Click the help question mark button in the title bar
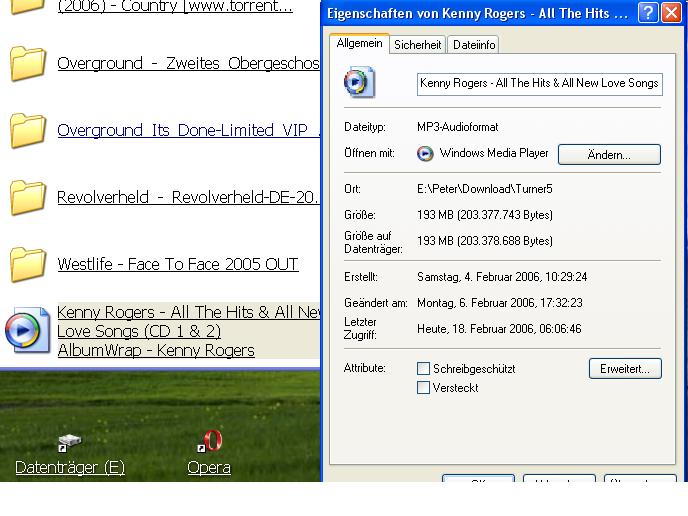The image size is (688, 516). click(x=648, y=13)
